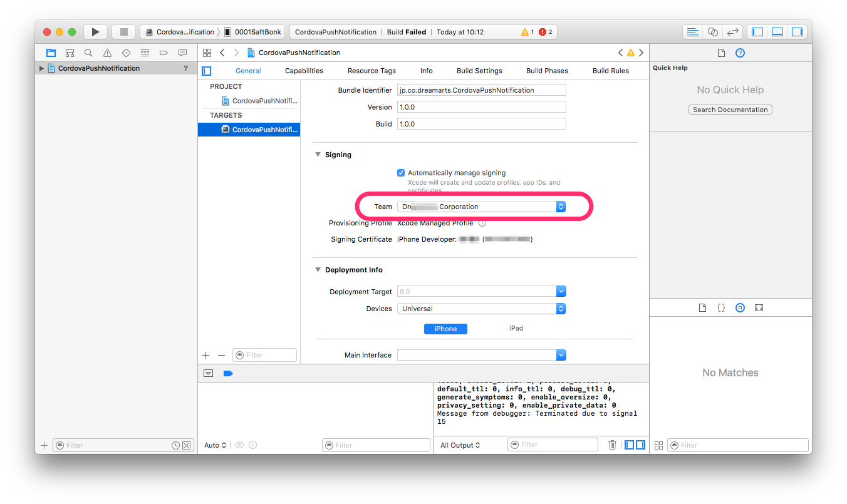Edit the Version field

(x=481, y=107)
